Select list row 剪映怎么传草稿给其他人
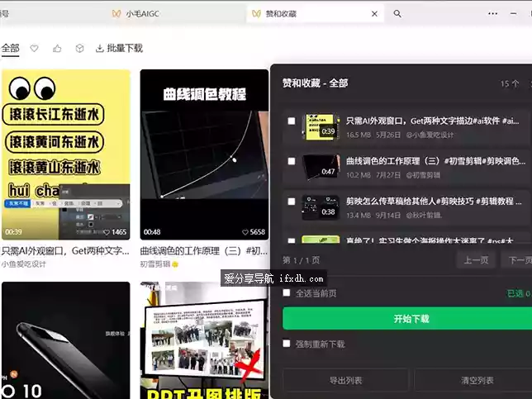The height and width of the screenshot is (399, 532). (x=406, y=207)
